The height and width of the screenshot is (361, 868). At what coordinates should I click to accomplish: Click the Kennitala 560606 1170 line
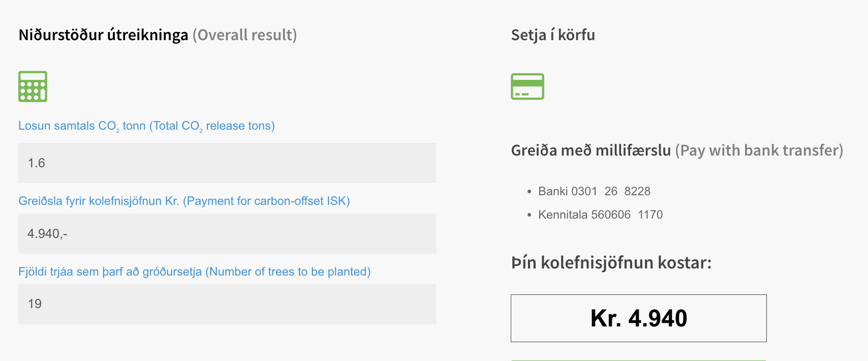[600, 215]
